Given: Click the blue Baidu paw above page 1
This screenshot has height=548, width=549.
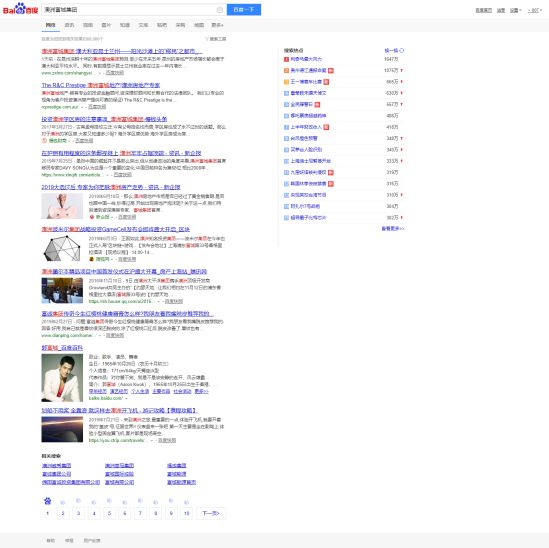Looking at the screenshot, I should (48, 501).
